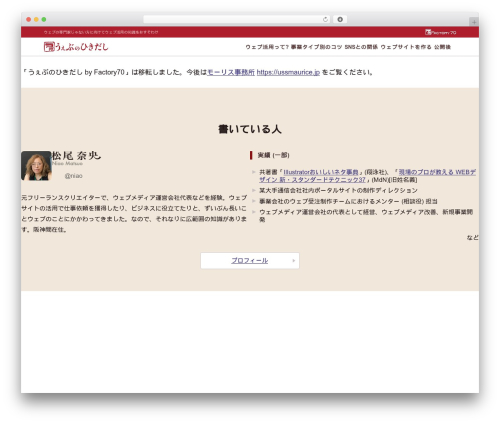This screenshot has width=500, height=423.
Task: Click the browser reload icon
Action: (x=325, y=19)
